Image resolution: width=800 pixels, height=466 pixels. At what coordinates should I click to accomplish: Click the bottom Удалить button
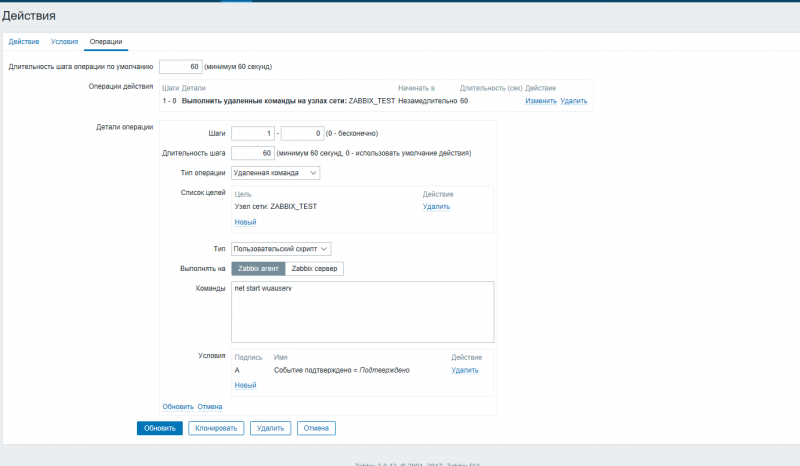[x=270, y=428]
